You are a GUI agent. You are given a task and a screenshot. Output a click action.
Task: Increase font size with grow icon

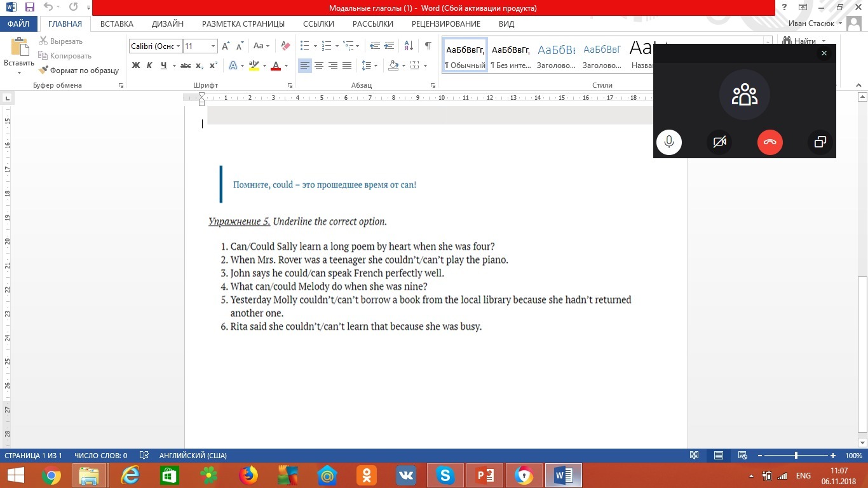226,46
